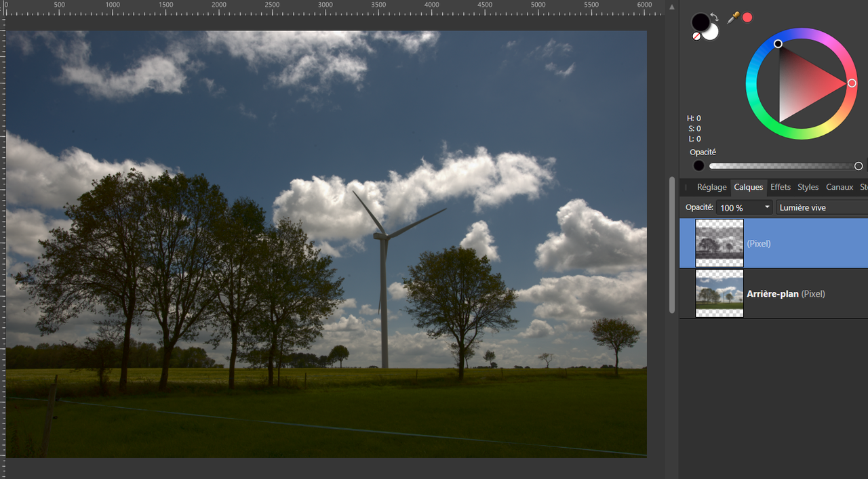
Task: Open the Canaux tab
Action: pyautogui.click(x=840, y=187)
